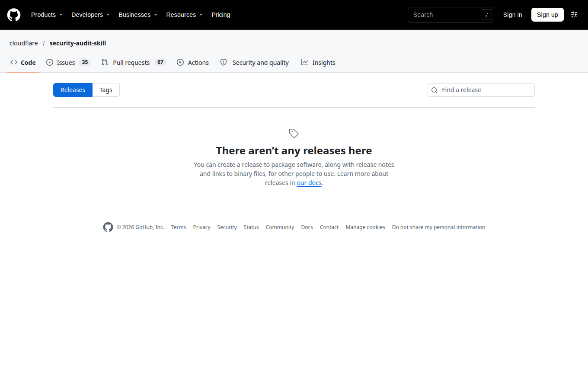The width and height of the screenshot is (588, 389).
Task: Click the slash shortcut key hint in search
Action: (x=487, y=15)
